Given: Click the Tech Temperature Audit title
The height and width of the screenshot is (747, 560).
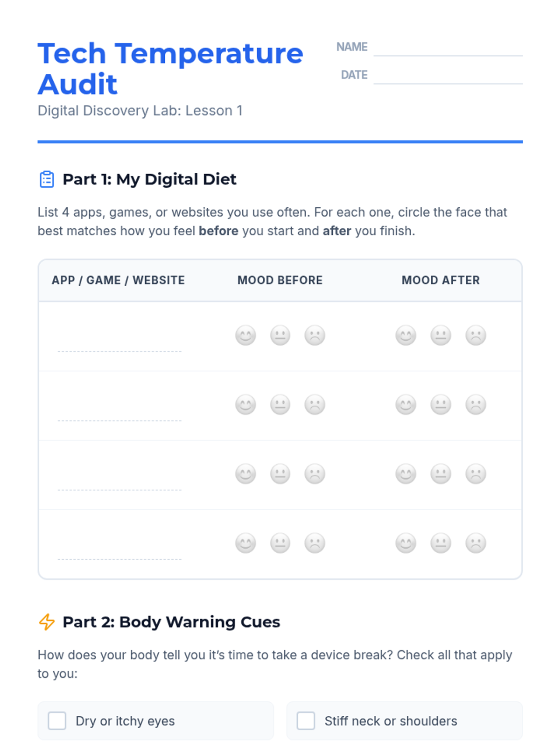Looking at the screenshot, I should [170, 69].
